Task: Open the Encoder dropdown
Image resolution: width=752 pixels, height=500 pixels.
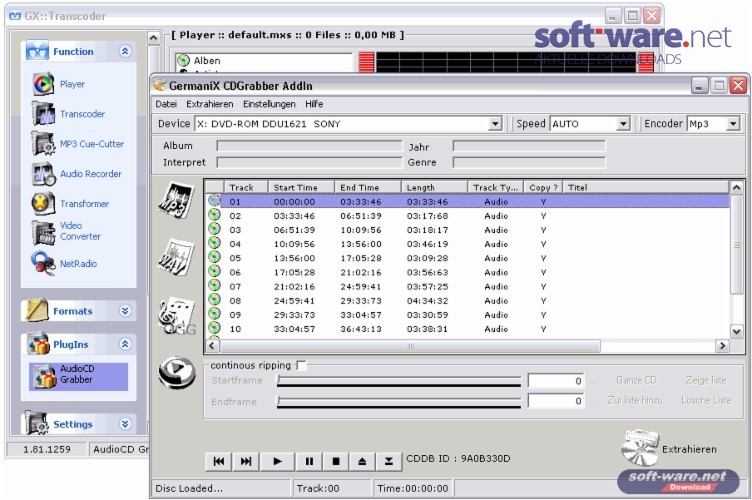Action: [x=733, y=124]
